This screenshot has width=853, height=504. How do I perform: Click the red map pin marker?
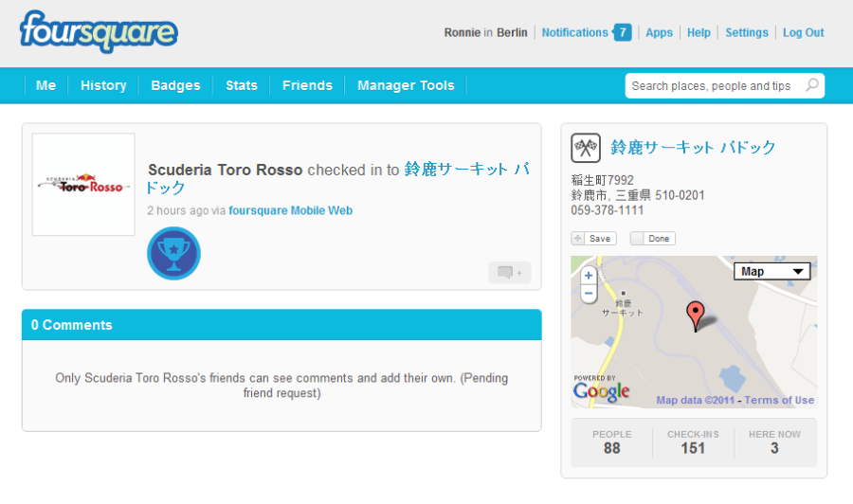click(x=696, y=315)
